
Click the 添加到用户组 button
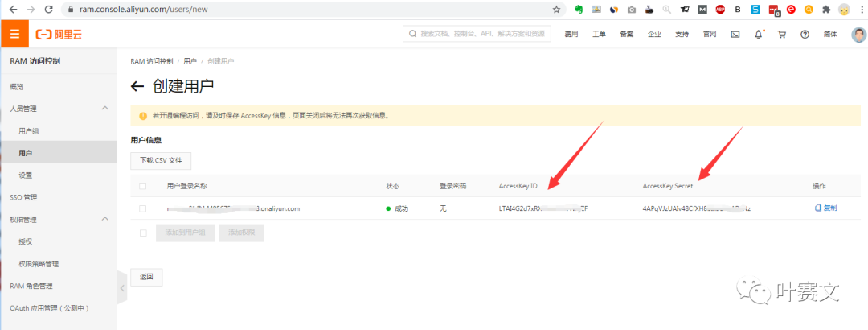[186, 233]
